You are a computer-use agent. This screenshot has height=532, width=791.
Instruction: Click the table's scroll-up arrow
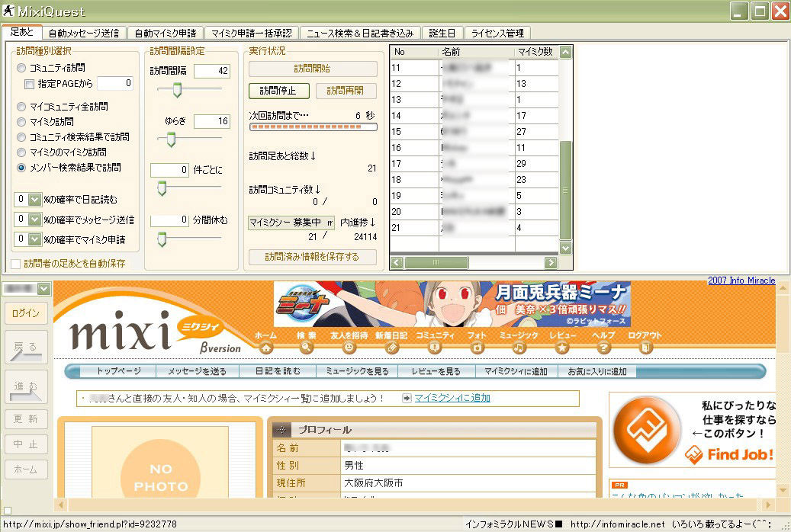565,52
